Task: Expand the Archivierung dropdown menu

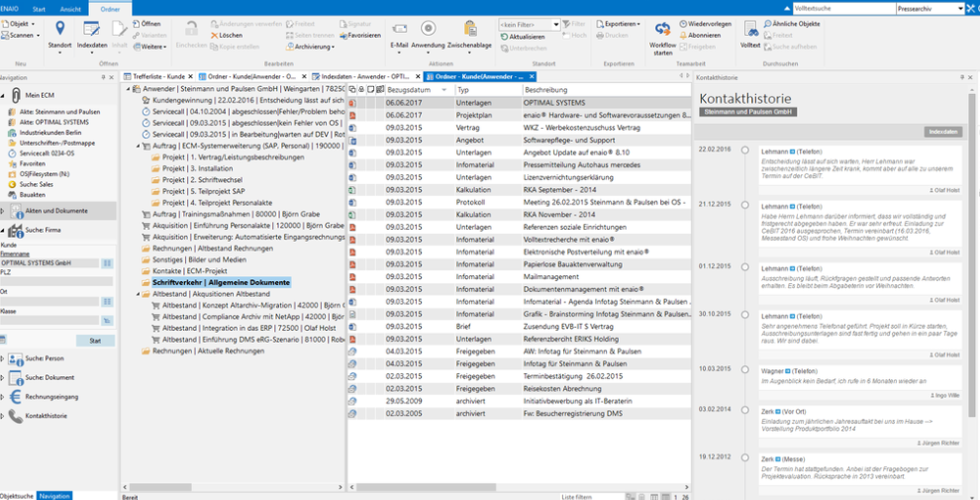Action: [315, 47]
